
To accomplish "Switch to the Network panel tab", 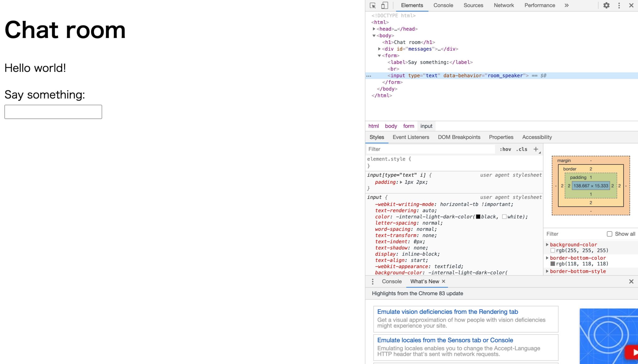I will (503, 5).
